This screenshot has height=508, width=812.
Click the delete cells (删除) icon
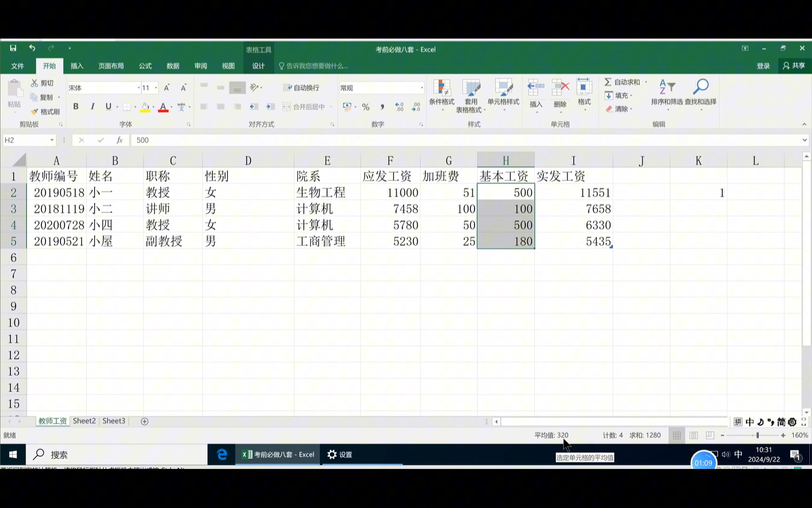point(560,87)
